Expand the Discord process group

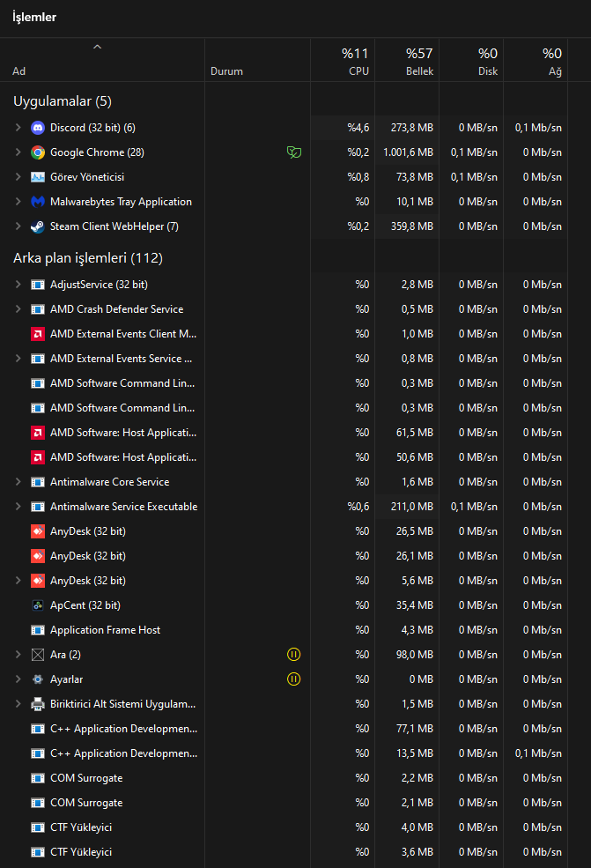[x=18, y=128]
